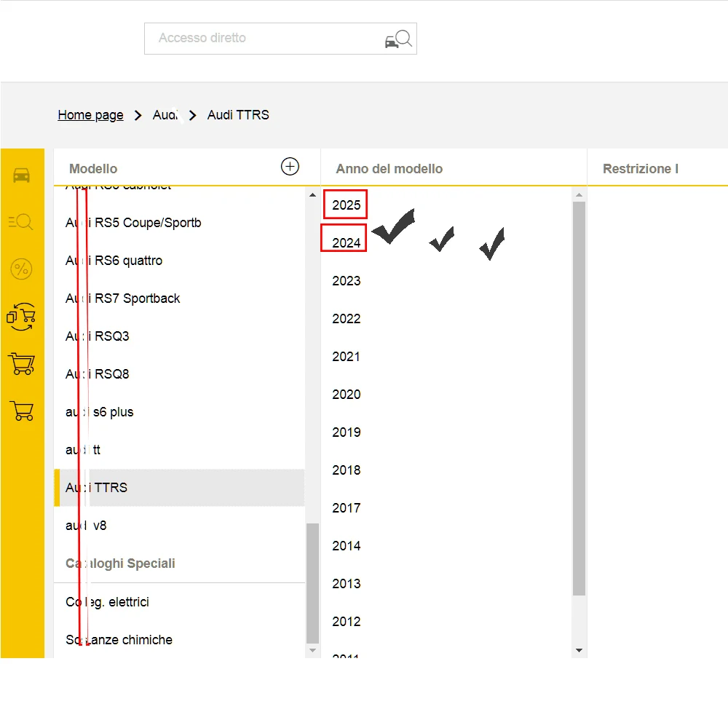
Task: Open the percent discount icon in sidebar
Action: click(21, 269)
